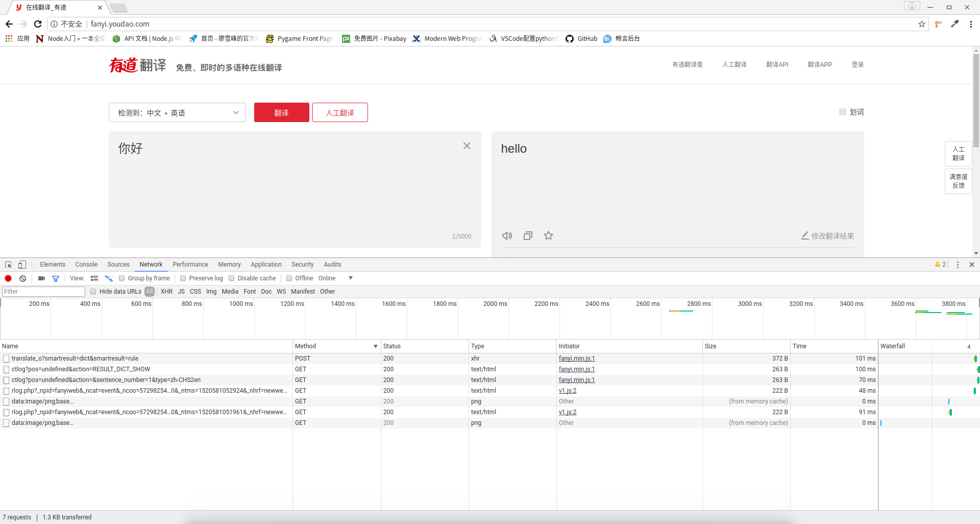This screenshot has height=524, width=980.
Task: Check Group by frame
Action: (121, 278)
